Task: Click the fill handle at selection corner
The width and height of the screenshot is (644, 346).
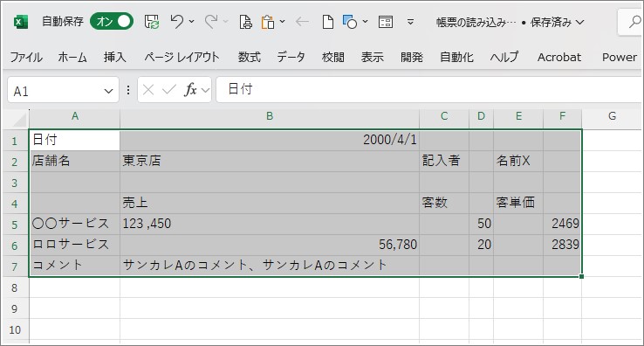Action: coord(581,276)
